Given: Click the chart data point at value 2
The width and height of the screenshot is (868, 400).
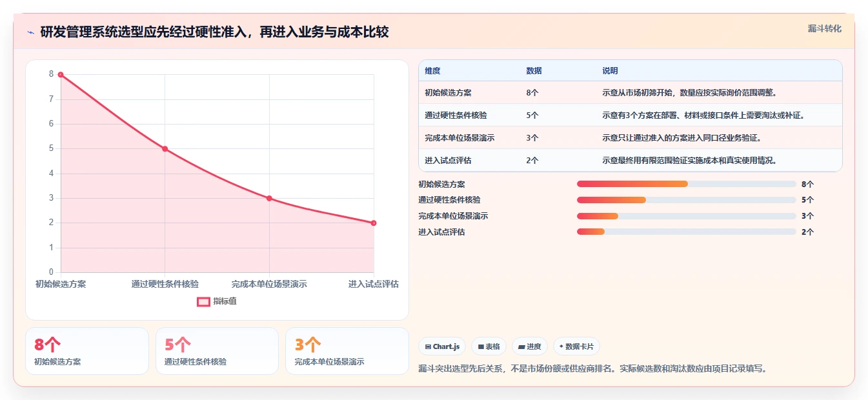Looking at the screenshot, I should [x=374, y=223].
